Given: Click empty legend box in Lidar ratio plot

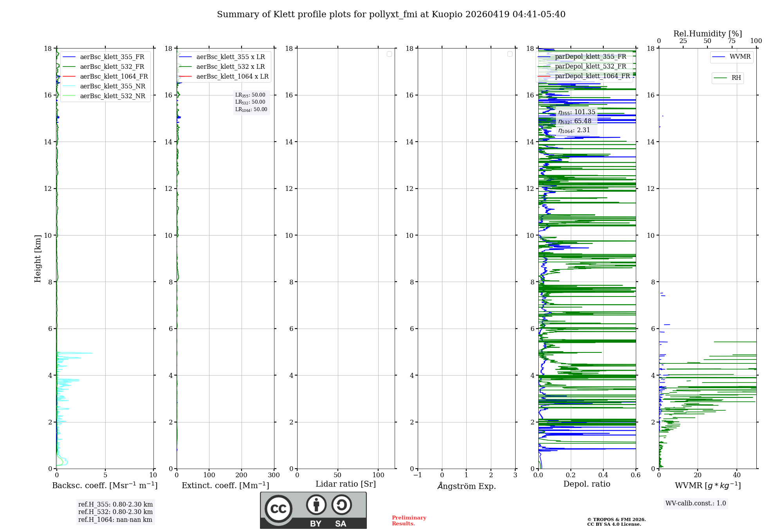Looking at the screenshot, I should [x=389, y=54].
